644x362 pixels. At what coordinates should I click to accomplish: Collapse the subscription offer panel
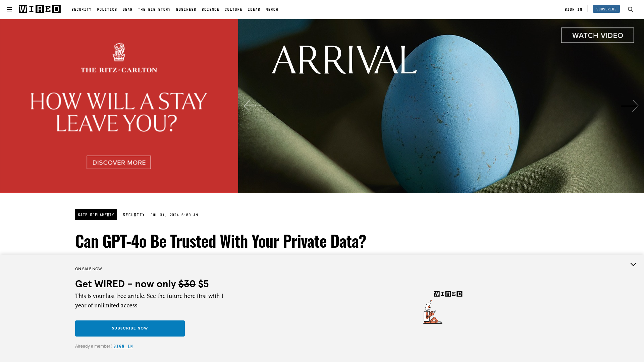tap(633, 264)
